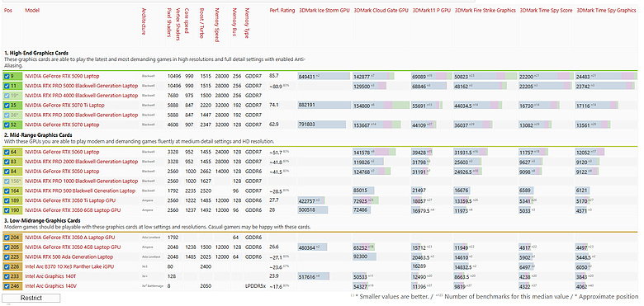Click 3DMark11 value 69089
The image size is (644, 306).
coord(419,77)
